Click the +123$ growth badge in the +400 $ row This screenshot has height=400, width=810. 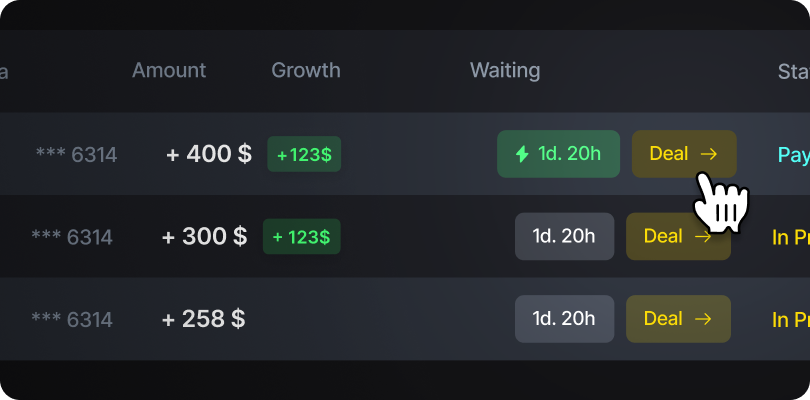pyautogui.click(x=304, y=155)
